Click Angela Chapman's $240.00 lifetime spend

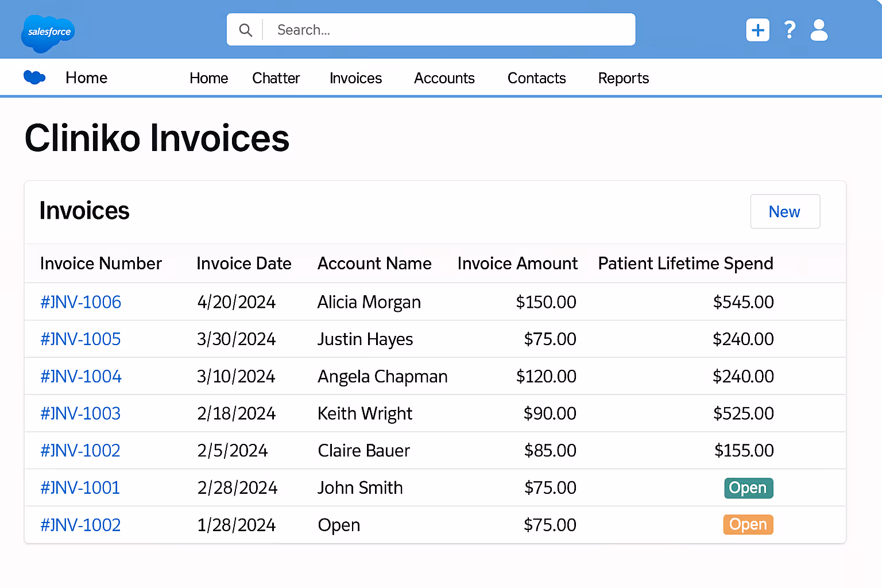pos(743,376)
